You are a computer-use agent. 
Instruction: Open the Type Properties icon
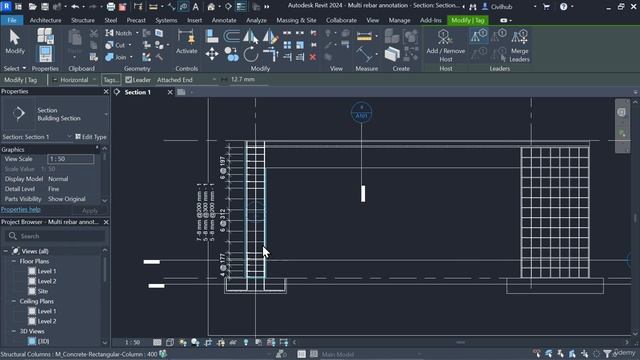(45, 36)
